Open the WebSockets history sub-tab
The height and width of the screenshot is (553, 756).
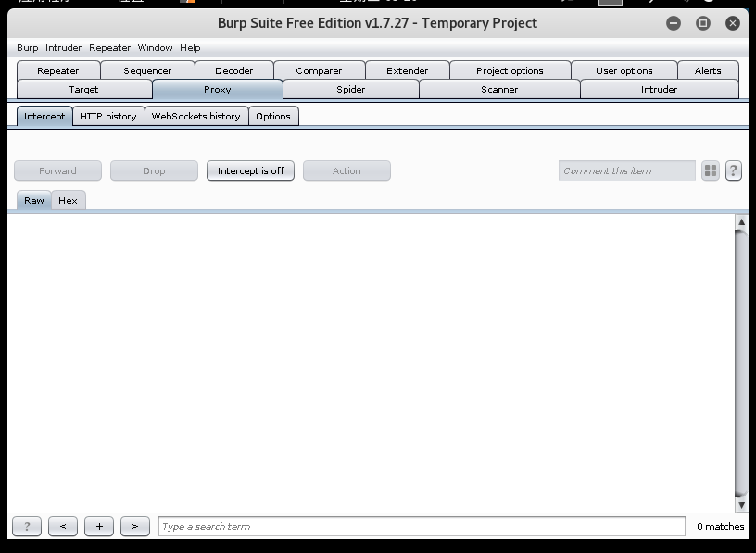(196, 116)
